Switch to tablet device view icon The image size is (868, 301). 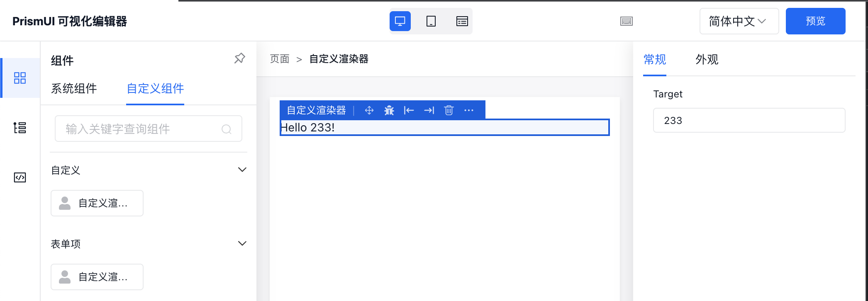pyautogui.click(x=431, y=21)
